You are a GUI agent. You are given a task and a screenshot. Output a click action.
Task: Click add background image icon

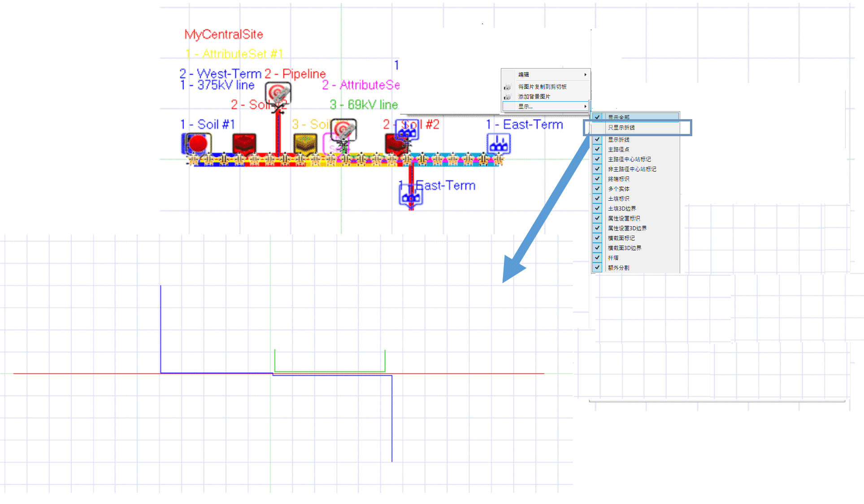507,97
